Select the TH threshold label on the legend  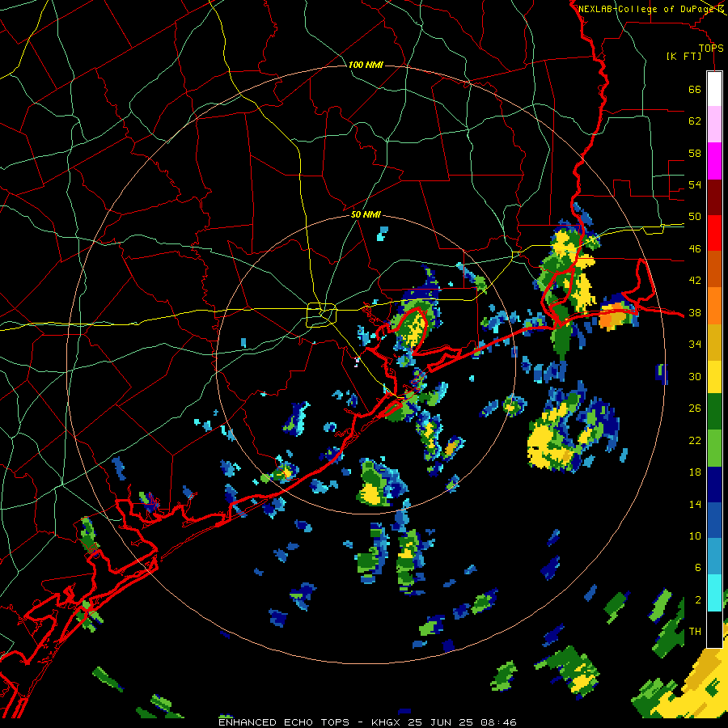[695, 632]
